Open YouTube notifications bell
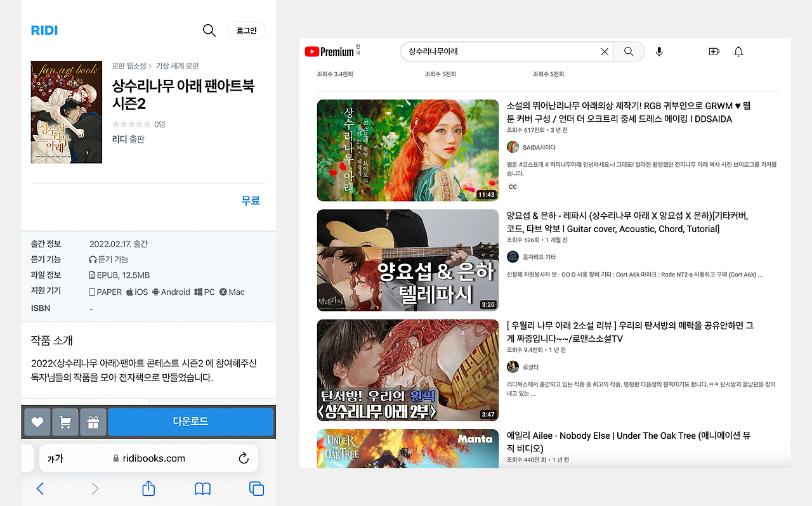The image size is (812, 506). click(738, 52)
